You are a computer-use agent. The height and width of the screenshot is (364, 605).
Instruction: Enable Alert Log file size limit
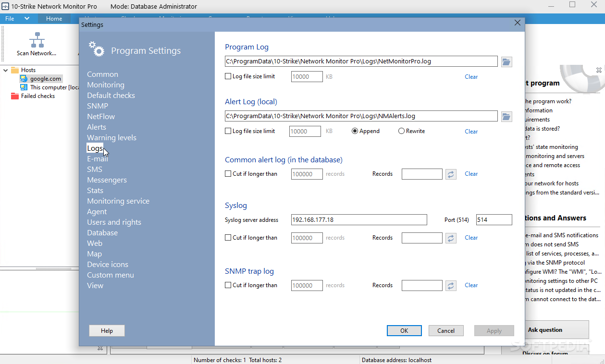[x=228, y=131]
